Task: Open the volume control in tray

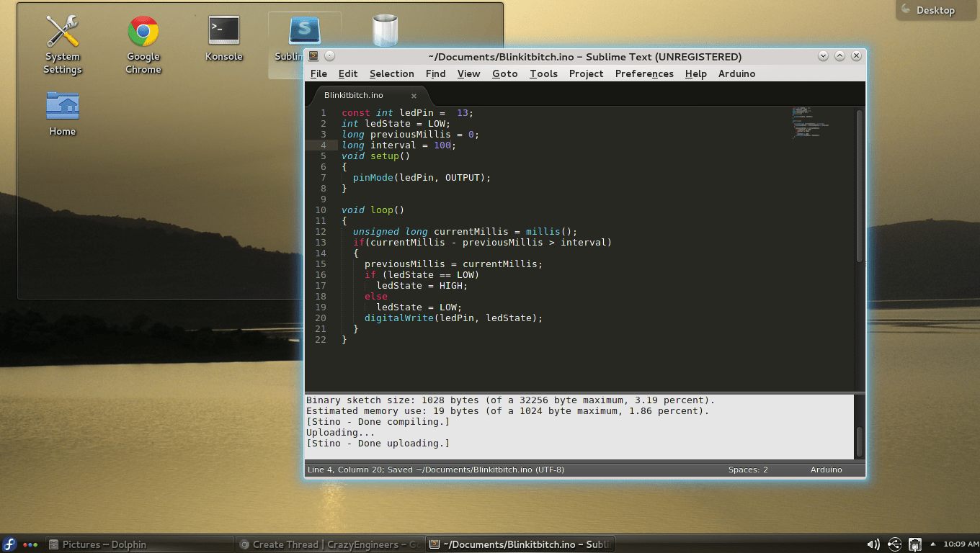Action: (x=873, y=544)
